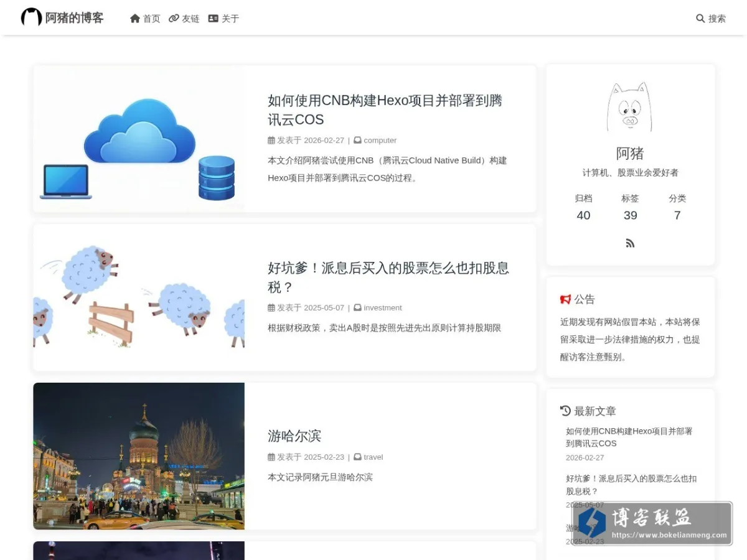This screenshot has height=560, width=747.
Task: Click the inbox icon before travel category
Action: 357,457
